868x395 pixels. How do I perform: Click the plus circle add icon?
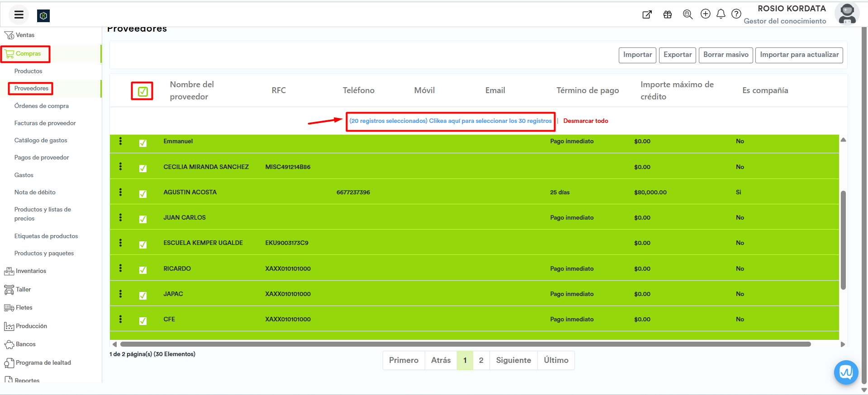tap(705, 14)
